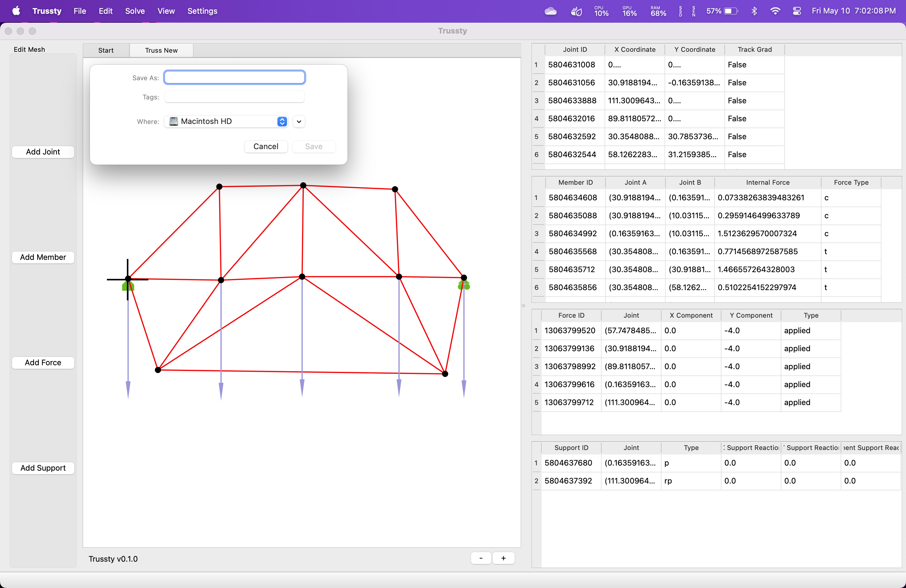Image resolution: width=906 pixels, height=588 pixels.
Task: Open the Settings menu
Action: 203,11
